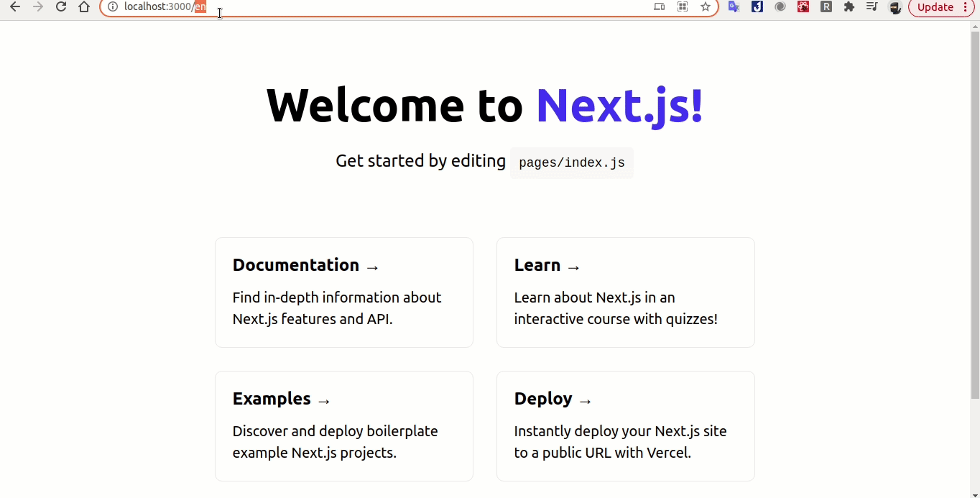Open the Chrome three-dot menu
This screenshot has height=498, width=980.
click(x=966, y=7)
